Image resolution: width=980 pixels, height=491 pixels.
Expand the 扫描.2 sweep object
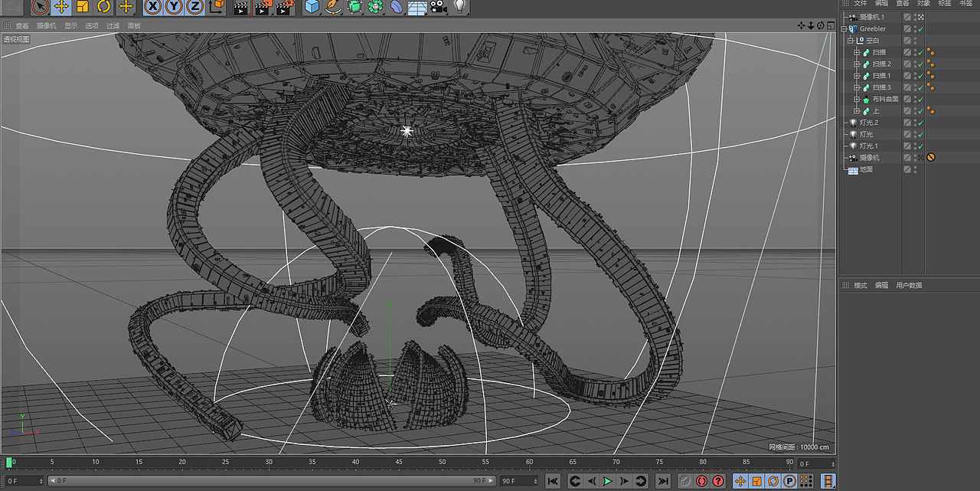click(x=857, y=64)
